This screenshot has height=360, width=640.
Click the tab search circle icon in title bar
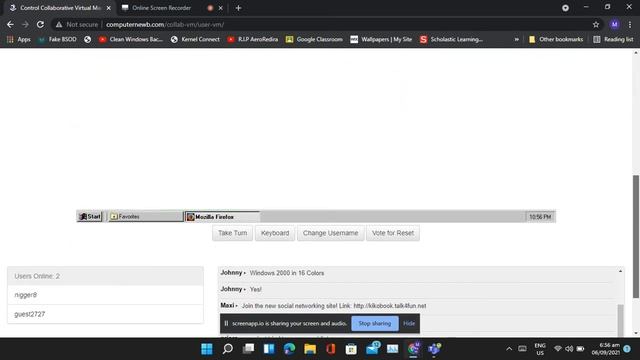point(565,8)
